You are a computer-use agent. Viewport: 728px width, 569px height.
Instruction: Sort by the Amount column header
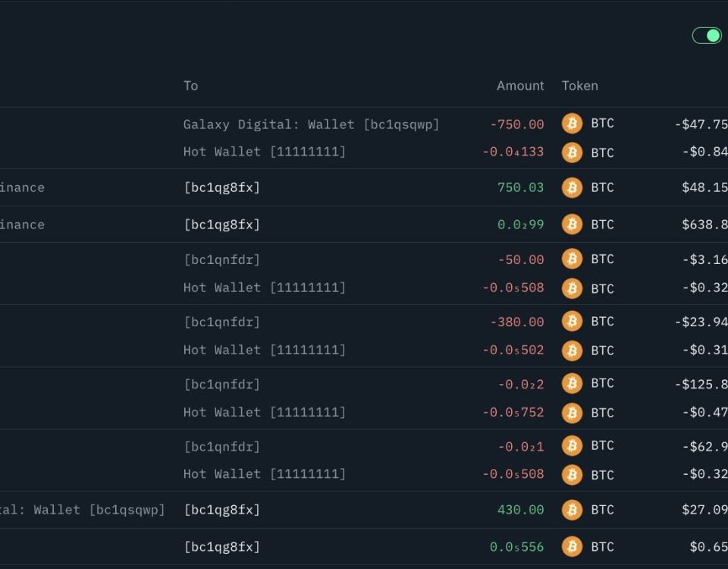pyautogui.click(x=520, y=86)
